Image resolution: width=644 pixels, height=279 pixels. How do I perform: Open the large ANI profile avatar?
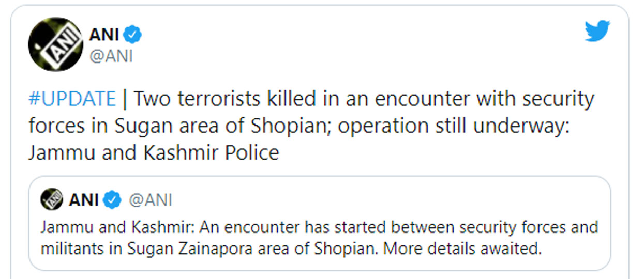coord(55,43)
